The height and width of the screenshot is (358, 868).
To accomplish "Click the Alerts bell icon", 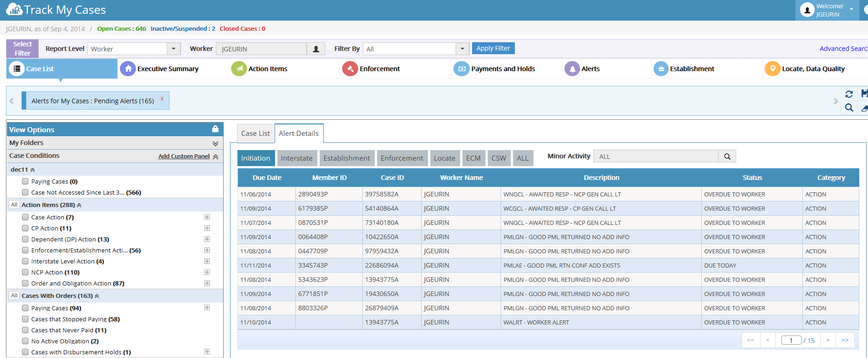I will tap(572, 69).
